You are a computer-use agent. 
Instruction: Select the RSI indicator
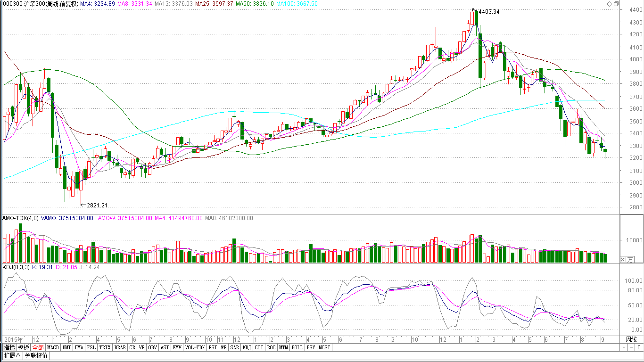213,347
